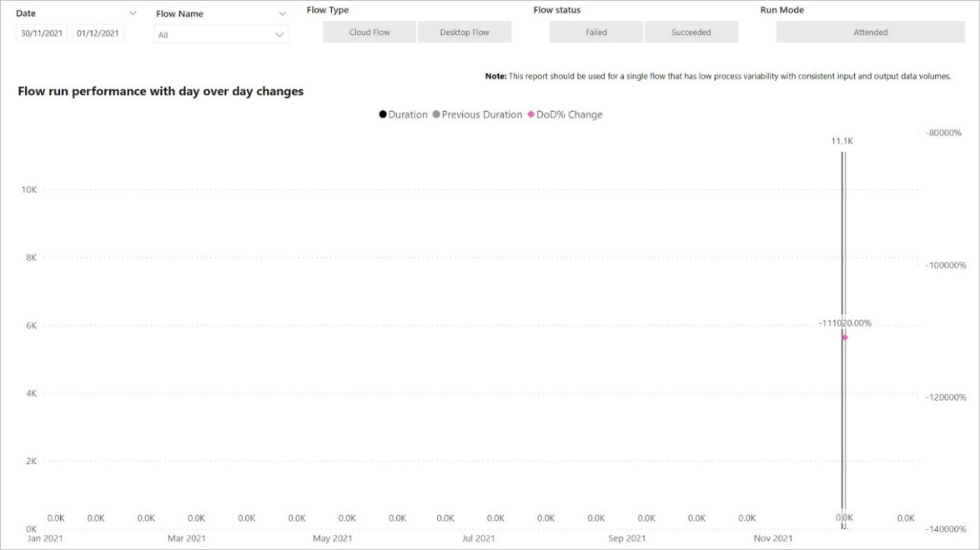Filter runs by Succeeded status
The image size is (980, 550).
pos(692,32)
